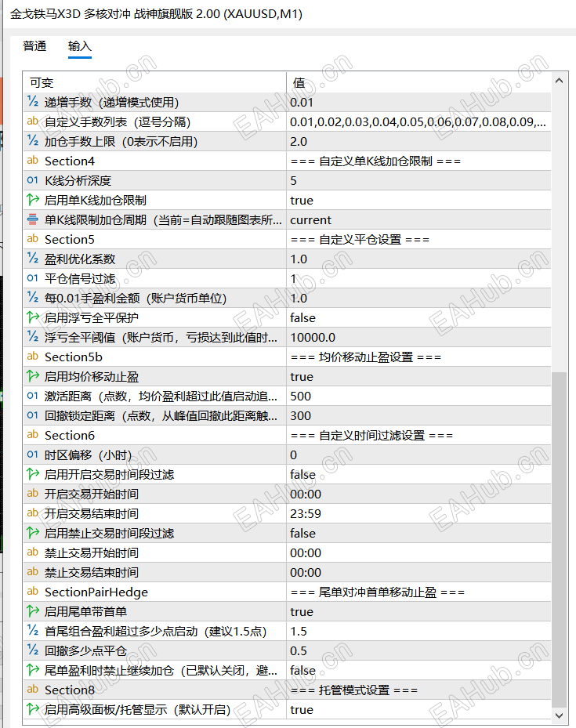Edit the 激活距离 value 500

418,396
